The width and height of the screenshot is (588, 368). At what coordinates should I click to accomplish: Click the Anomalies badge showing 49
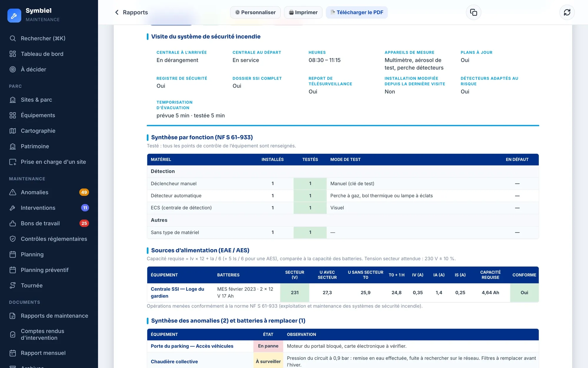pos(84,192)
